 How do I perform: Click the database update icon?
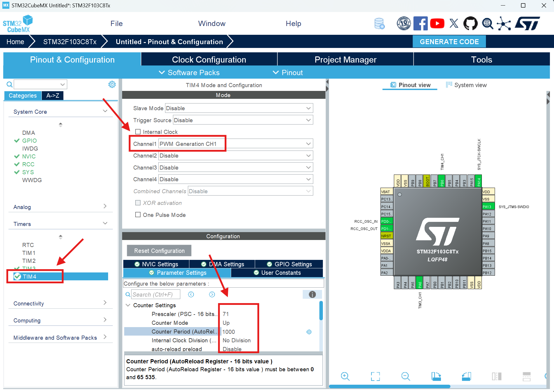click(379, 23)
